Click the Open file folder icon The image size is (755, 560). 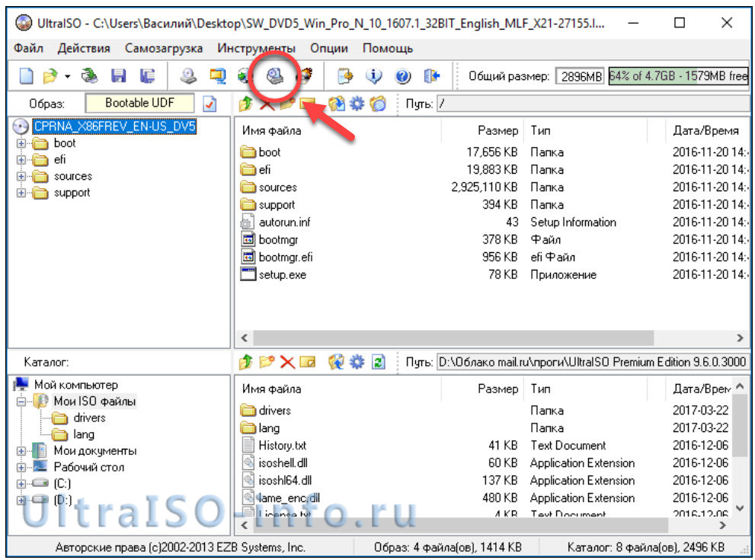point(50,76)
